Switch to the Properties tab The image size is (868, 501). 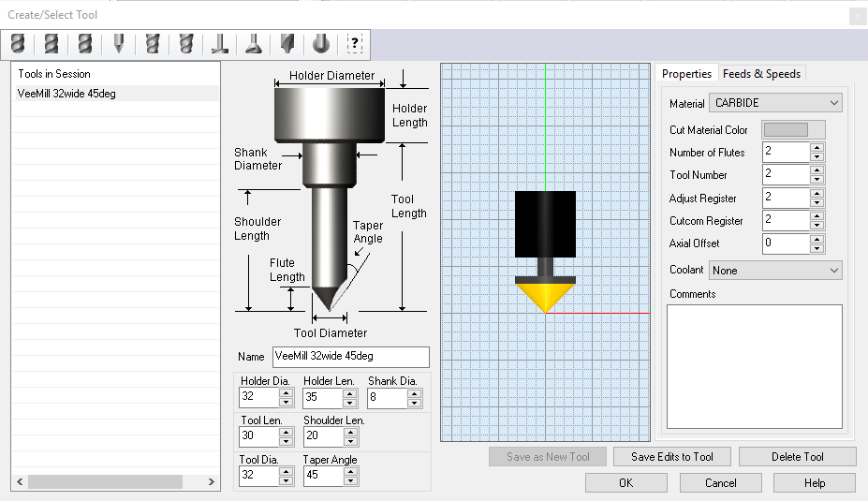click(x=686, y=74)
